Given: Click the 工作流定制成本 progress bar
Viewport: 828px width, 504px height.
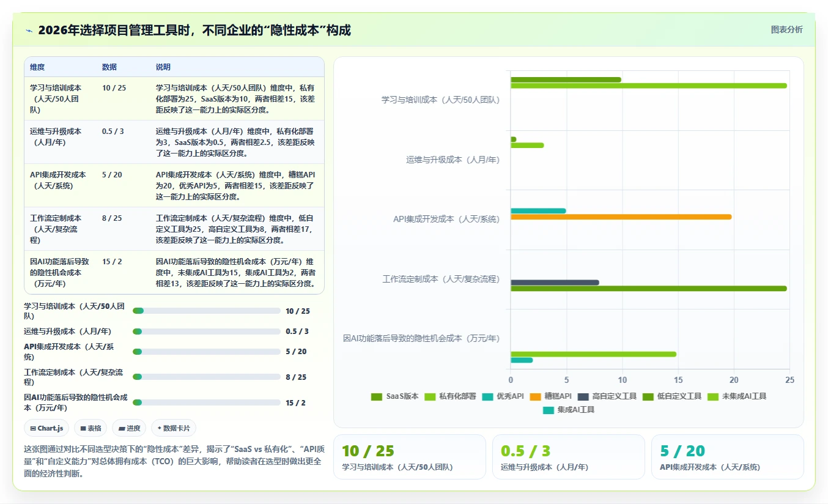Looking at the screenshot, I should [207, 377].
